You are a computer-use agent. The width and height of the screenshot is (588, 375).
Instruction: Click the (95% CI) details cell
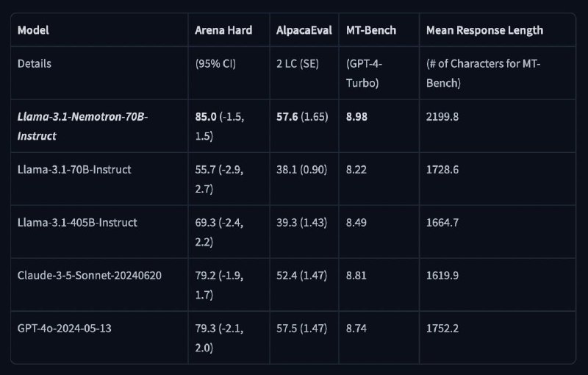[x=215, y=64]
